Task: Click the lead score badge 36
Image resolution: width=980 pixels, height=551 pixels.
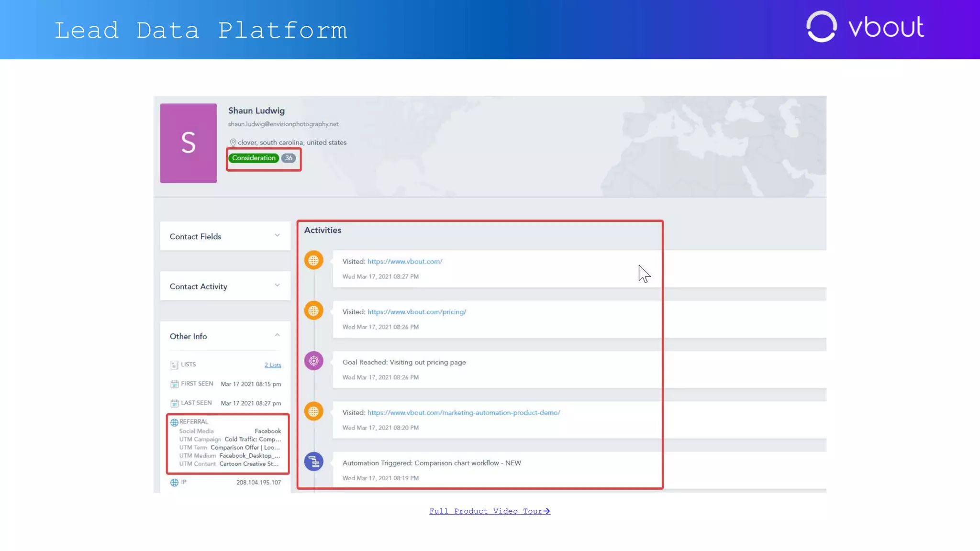Action: (289, 158)
